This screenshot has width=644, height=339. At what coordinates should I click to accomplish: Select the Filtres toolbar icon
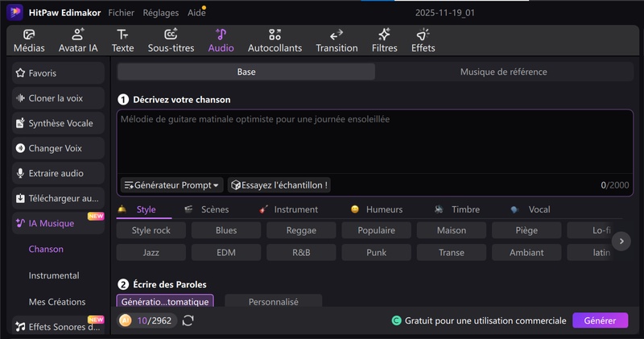(x=384, y=40)
